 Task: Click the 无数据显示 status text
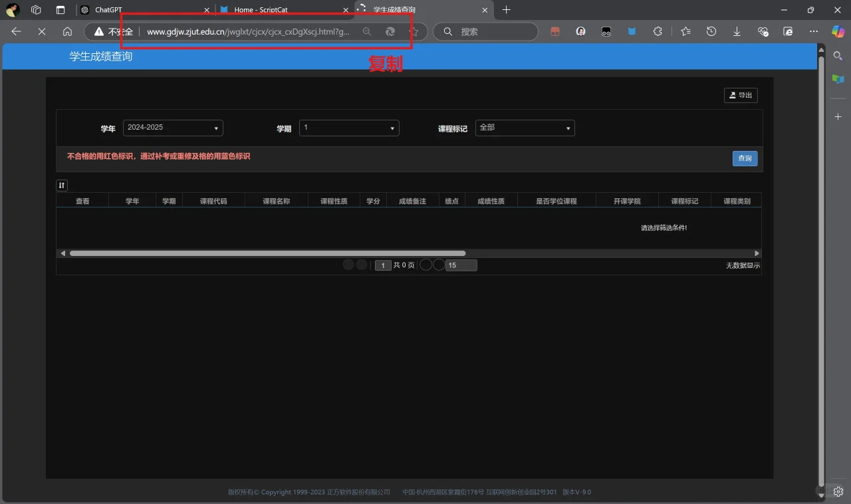point(743,265)
